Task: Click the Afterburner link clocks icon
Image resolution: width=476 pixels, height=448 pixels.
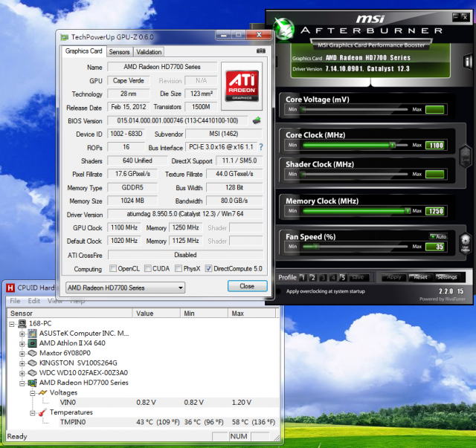Action: 466,157
